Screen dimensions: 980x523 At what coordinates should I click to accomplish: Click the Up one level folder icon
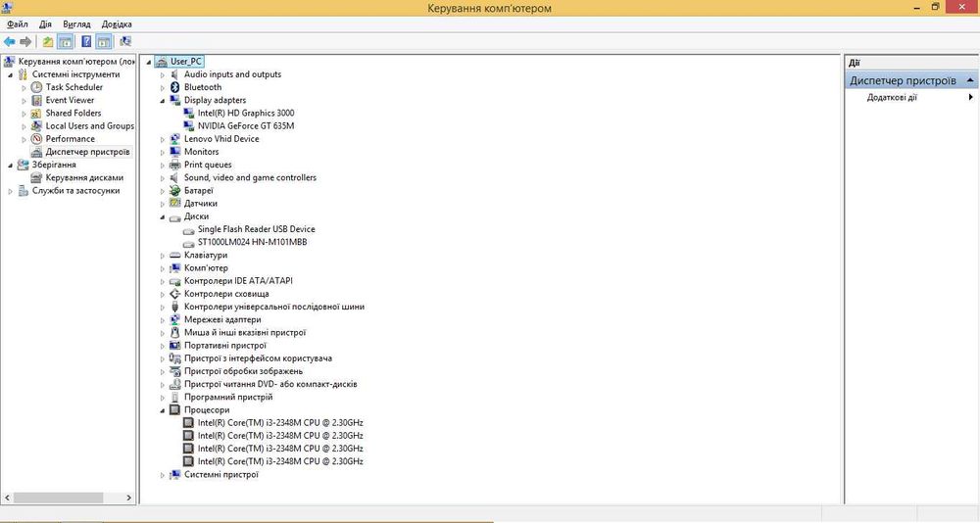click(48, 42)
